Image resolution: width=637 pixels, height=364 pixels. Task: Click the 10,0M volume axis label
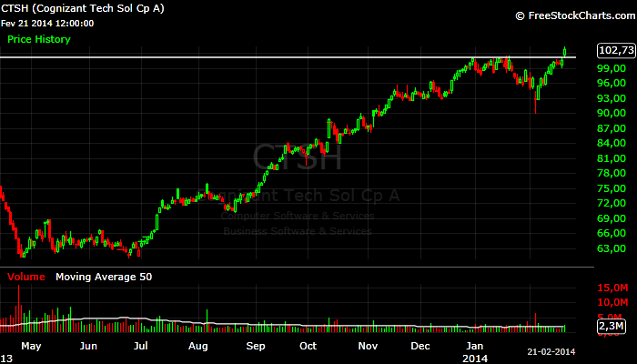[612, 302]
